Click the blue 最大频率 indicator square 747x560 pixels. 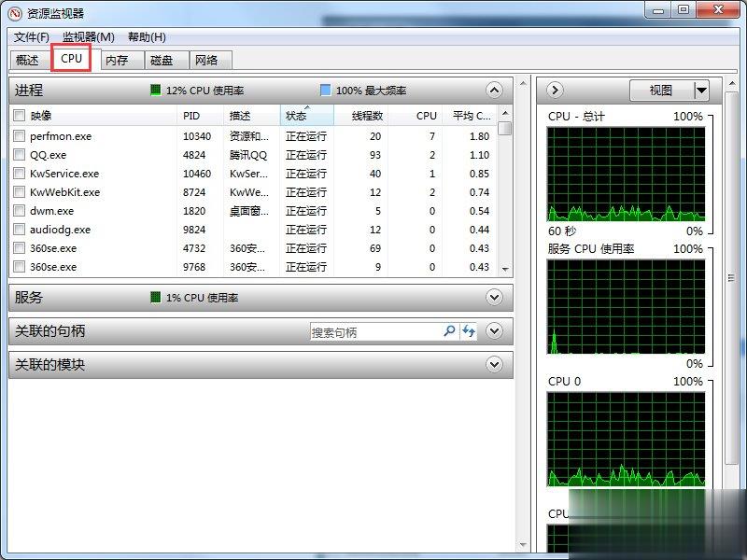tap(325, 90)
